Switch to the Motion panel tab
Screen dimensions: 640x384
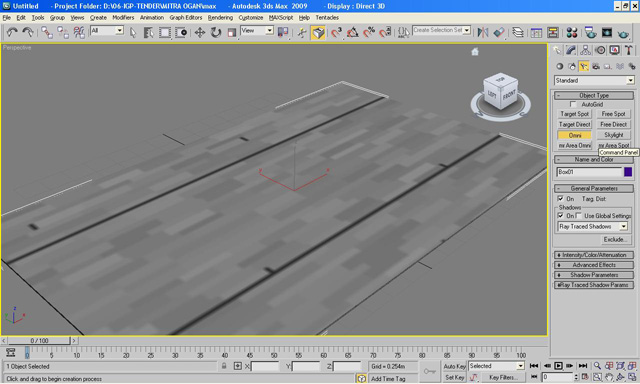pos(600,50)
